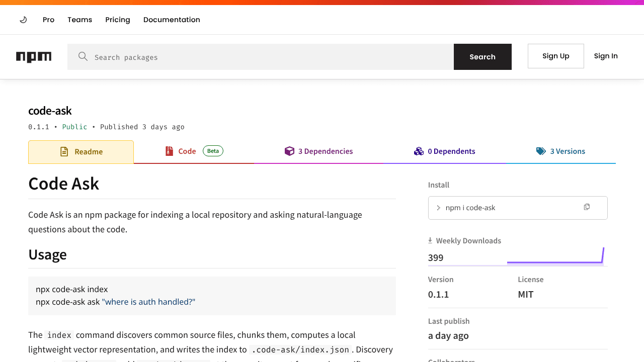Click the Sign Up button

(x=556, y=56)
